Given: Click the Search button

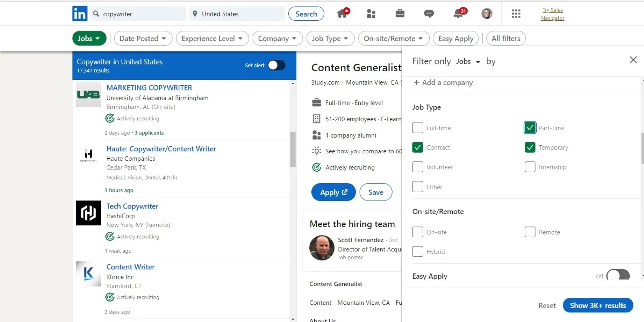Looking at the screenshot, I should click(x=306, y=14).
